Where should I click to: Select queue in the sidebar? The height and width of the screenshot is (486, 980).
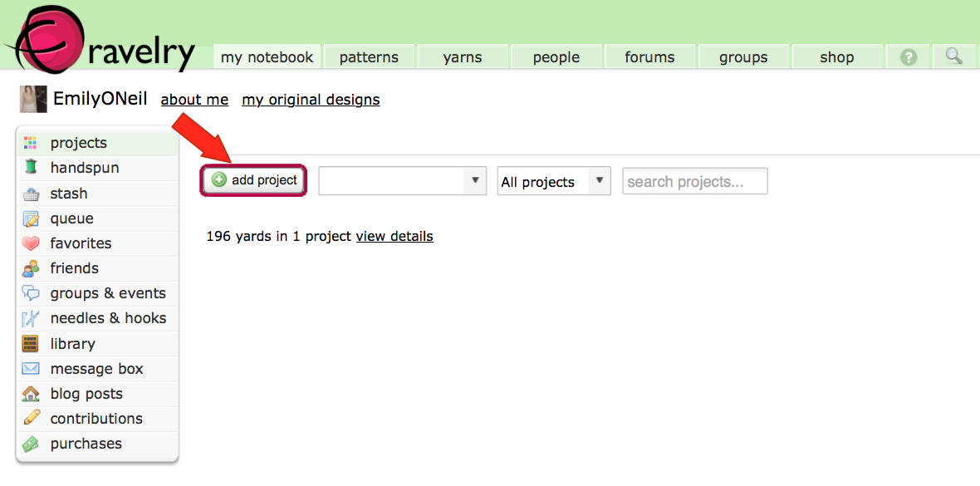(x=71, y=218)
